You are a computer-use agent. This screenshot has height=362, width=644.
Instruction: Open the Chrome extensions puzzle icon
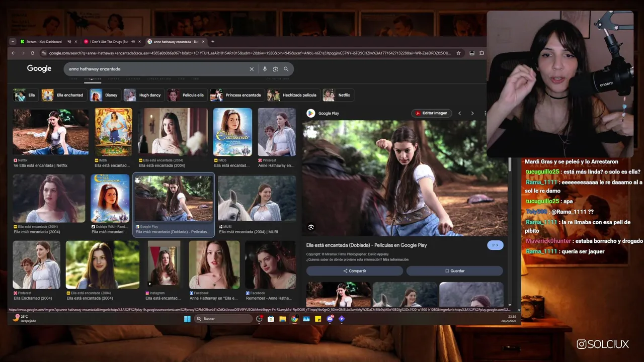[481, 53]
